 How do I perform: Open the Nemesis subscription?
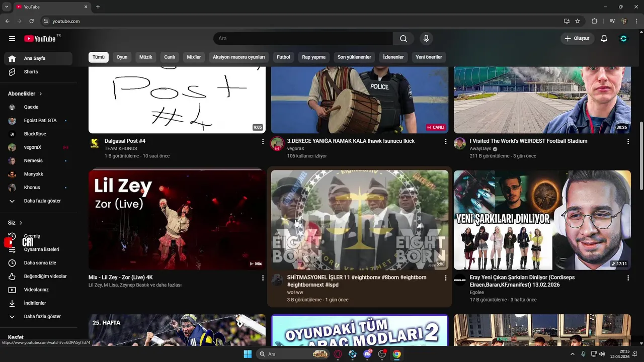pyautogui.click(x=38, y=161)
